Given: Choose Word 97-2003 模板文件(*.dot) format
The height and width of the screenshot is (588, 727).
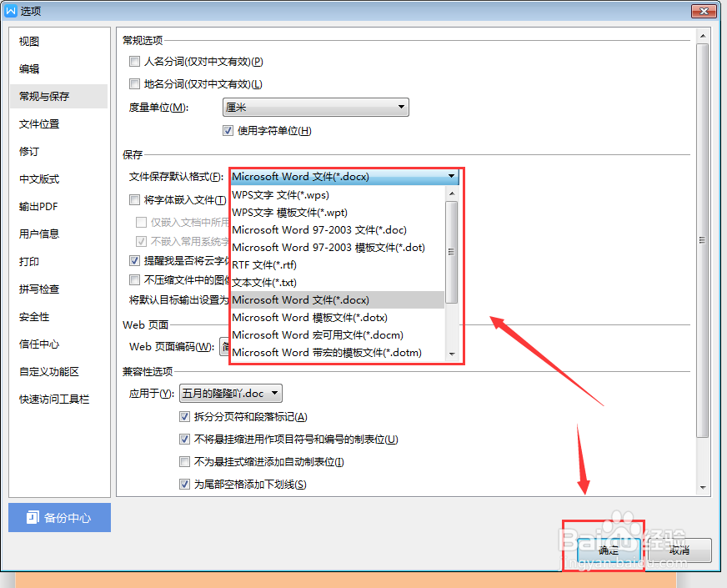Looking at the screenshot, I should tap(338, 248).
